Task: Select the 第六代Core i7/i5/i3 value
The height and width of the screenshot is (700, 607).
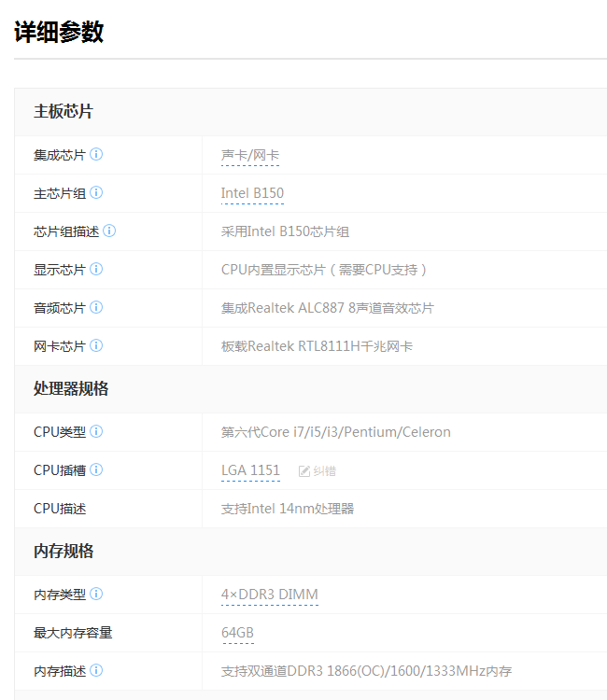Action: (336, 432)
